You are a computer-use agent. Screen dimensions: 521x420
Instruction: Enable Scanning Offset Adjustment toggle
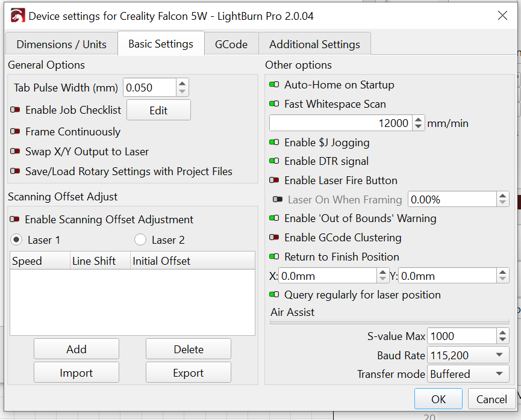coord(16,220)
